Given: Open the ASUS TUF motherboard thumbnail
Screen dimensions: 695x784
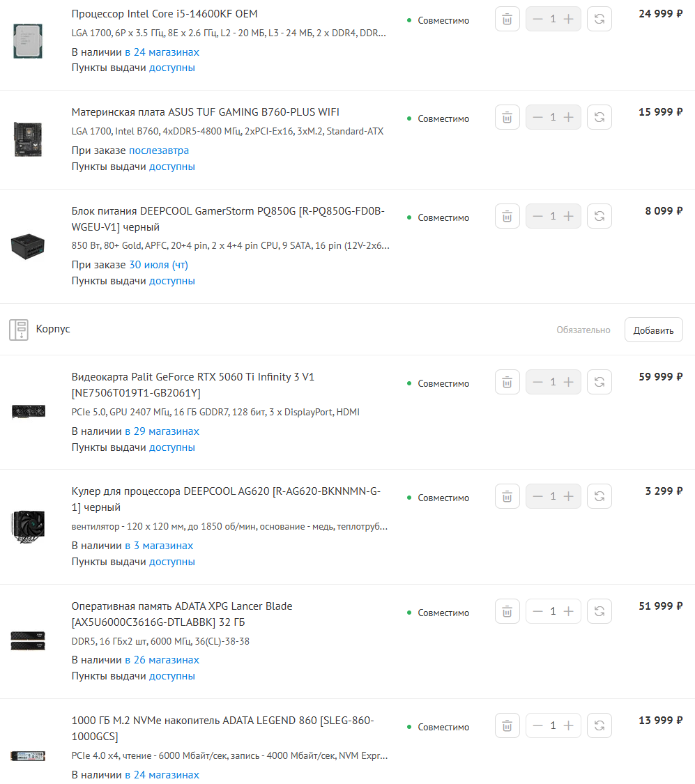Looking at the screenshot, I should [x=28, y=139].
